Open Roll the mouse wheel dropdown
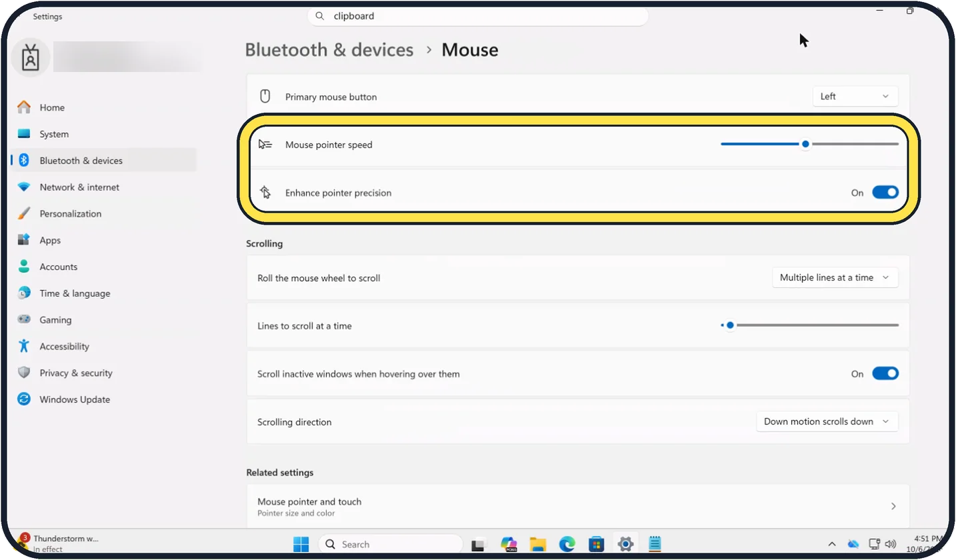956x560 pixels. point(835,278)
